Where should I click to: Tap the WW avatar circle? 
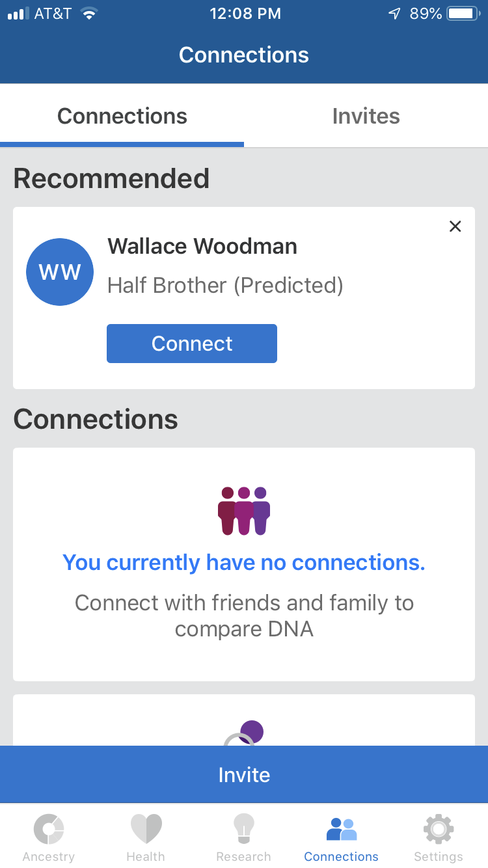point(60,272)
